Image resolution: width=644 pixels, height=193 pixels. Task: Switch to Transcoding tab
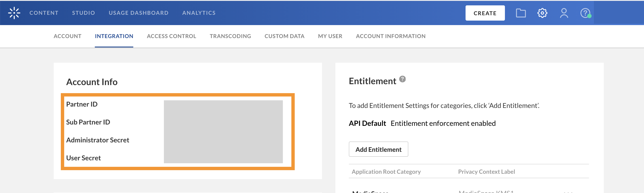click(x=230, y=36)
